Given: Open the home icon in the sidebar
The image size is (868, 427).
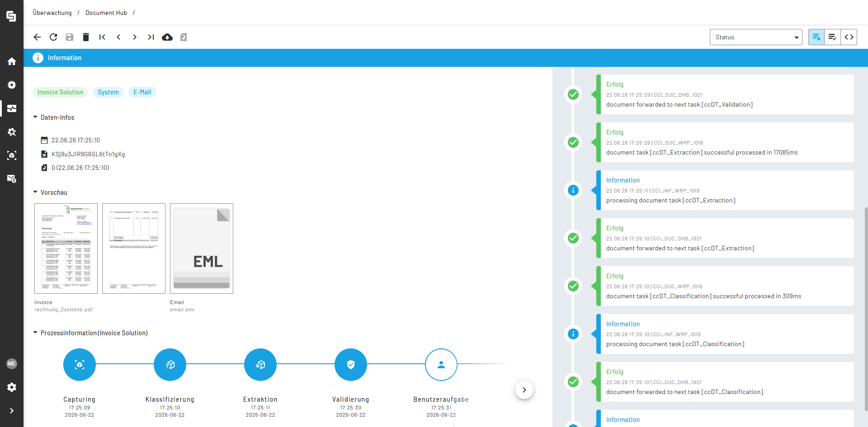Looking at the screenshot, I should 12,61.
